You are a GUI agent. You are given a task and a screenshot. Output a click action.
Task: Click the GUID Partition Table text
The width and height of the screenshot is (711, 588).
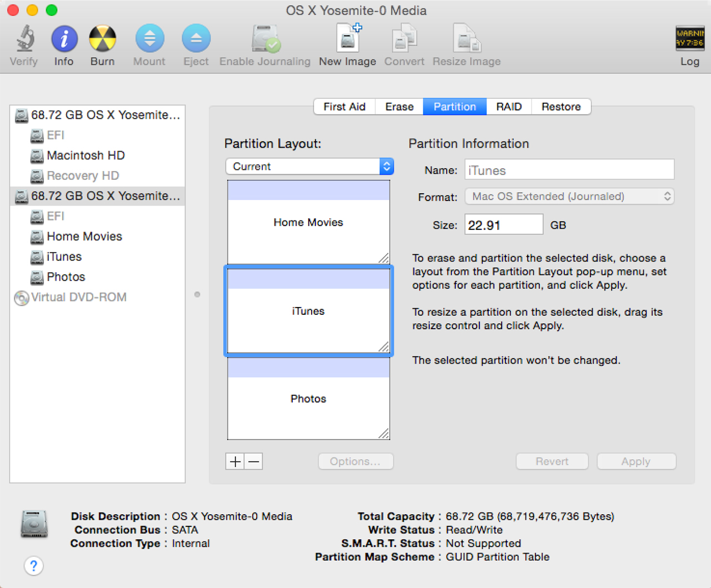pyautogui.click(x=498, y=557)
